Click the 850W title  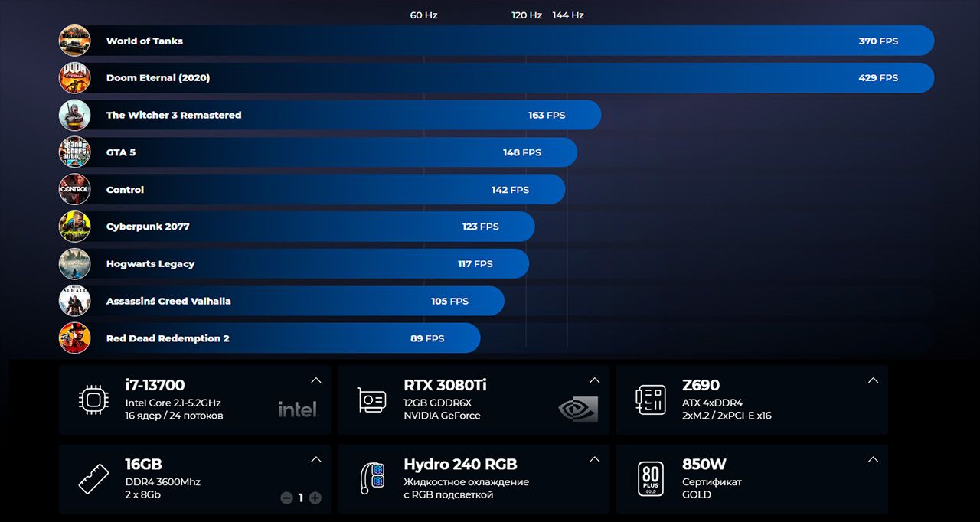coord(704,465)
